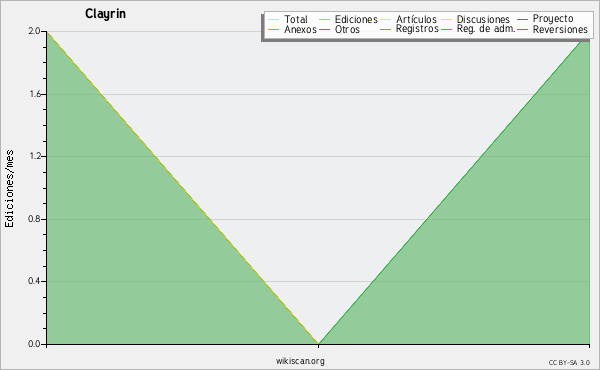Click the 1.6 y-axis value
600x370 pixels.
tap(35, 94)
